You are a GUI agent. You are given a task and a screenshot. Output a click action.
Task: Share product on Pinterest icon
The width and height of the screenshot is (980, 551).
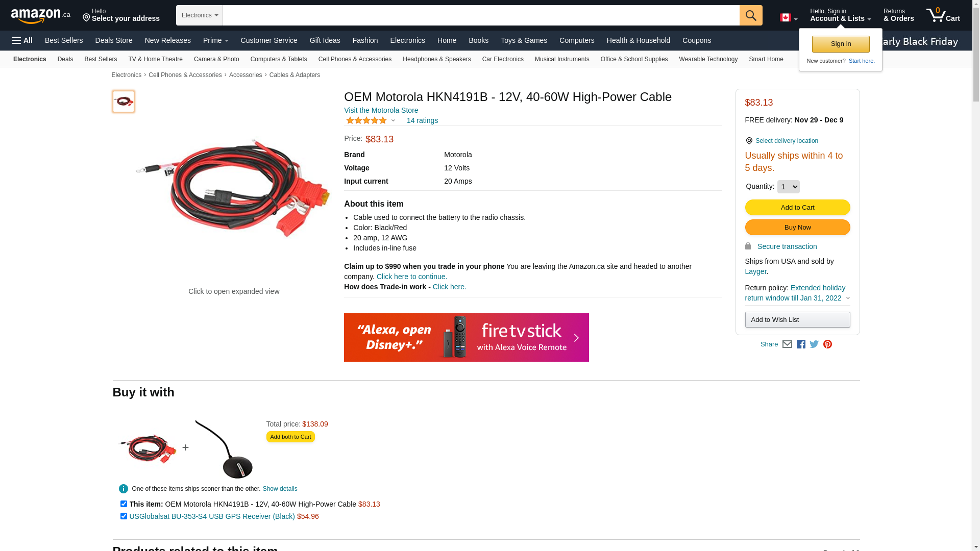point(827,344)
